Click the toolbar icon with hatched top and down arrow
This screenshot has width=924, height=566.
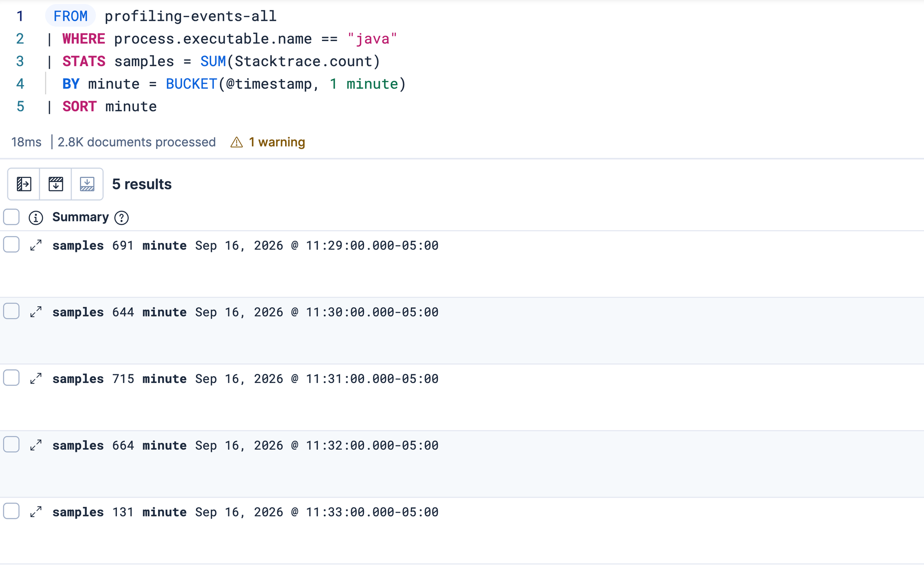(x=56, y=184)
